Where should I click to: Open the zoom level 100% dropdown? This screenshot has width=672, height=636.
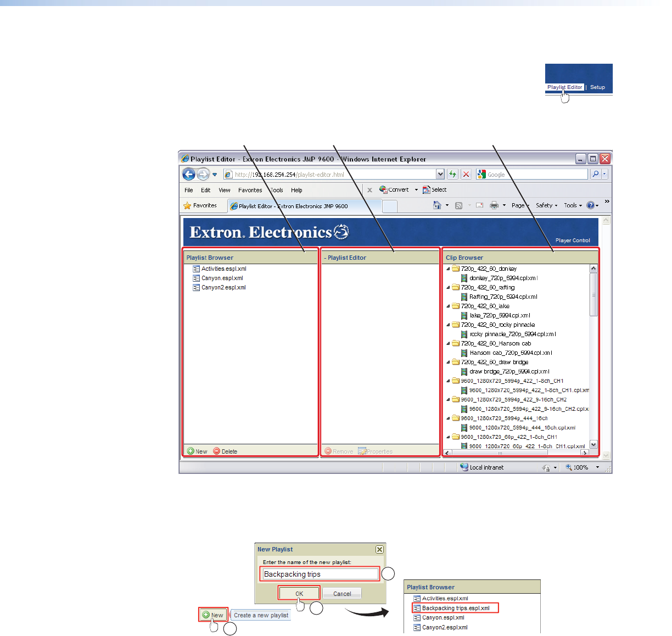[598, 467]
